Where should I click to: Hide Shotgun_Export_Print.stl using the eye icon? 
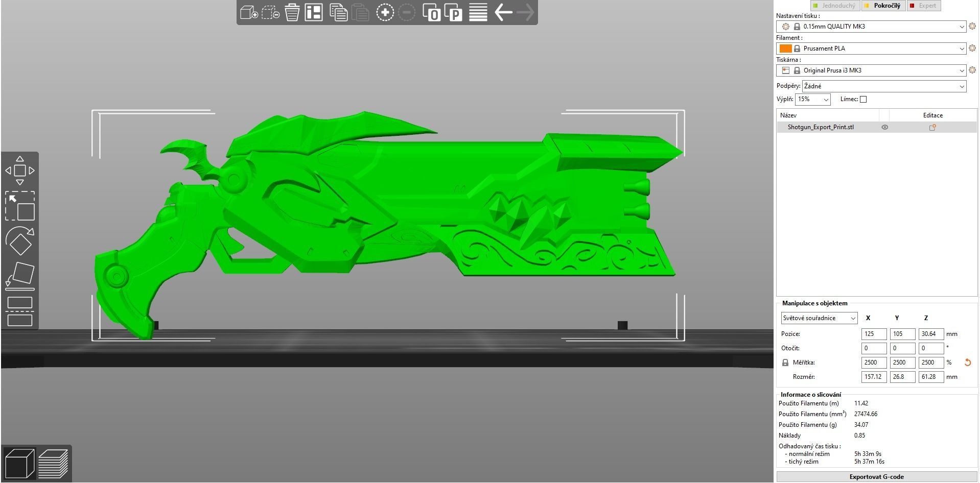884,128
